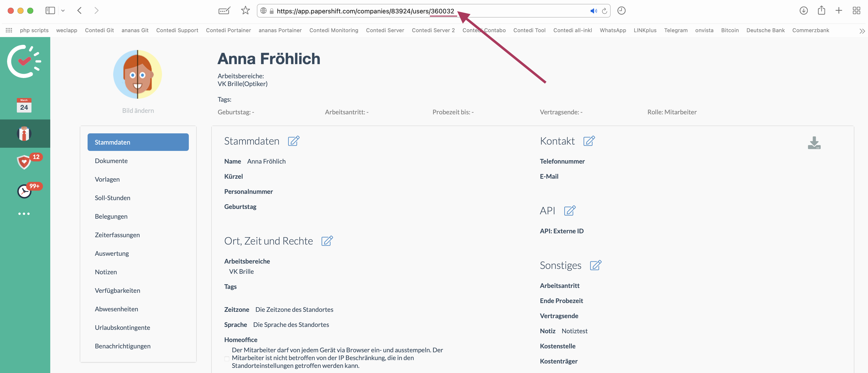Click the Bild ändern link
Image resolution: width=868 pixels, height=373 pixels.
pyautogui.click(x=138, y=111)
